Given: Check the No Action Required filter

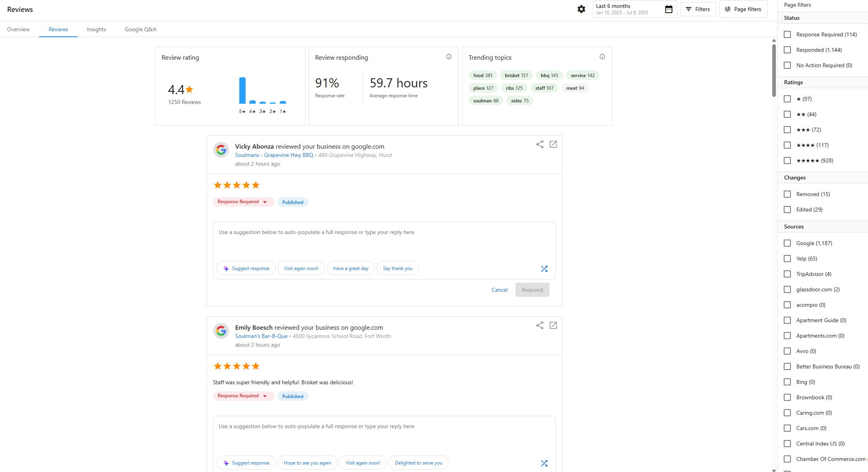Looking at the screenshot, I should tap(787, 65).
